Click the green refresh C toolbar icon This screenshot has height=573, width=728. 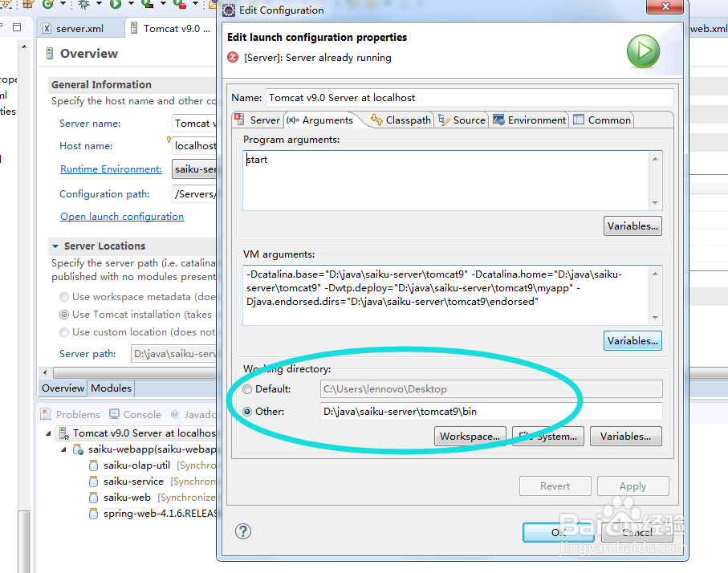click(x=48, y=4)
